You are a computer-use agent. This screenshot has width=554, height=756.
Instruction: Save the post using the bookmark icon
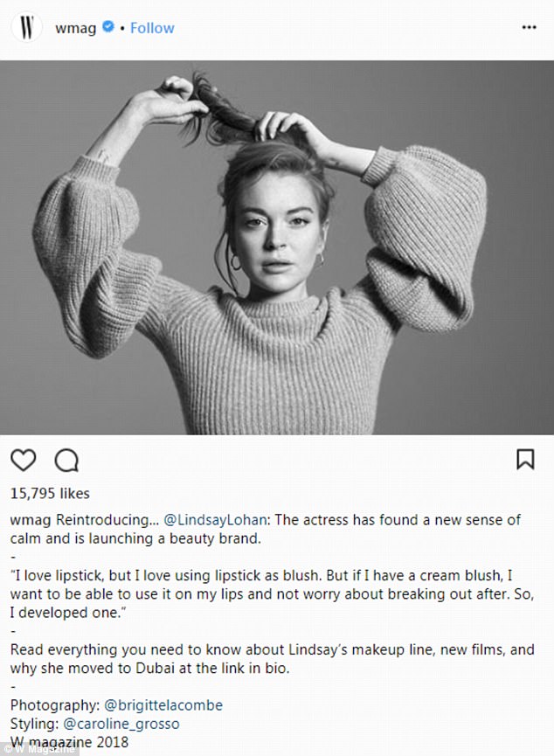point(525,459)
